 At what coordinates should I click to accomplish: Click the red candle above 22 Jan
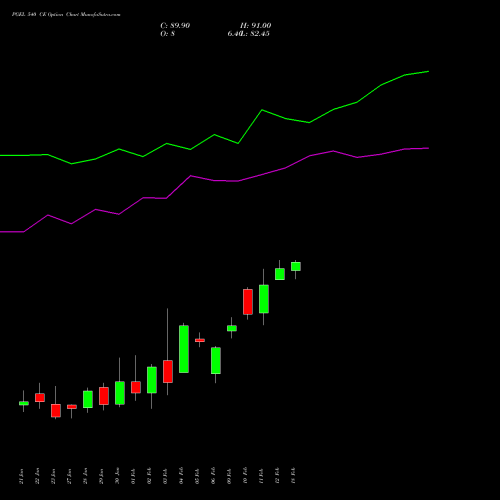(40, 397)
